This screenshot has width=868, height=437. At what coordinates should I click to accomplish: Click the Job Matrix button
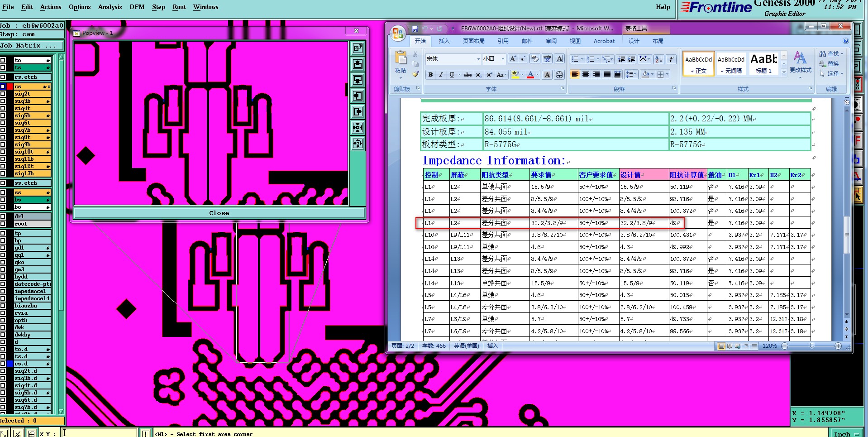(x=32, y=45)
